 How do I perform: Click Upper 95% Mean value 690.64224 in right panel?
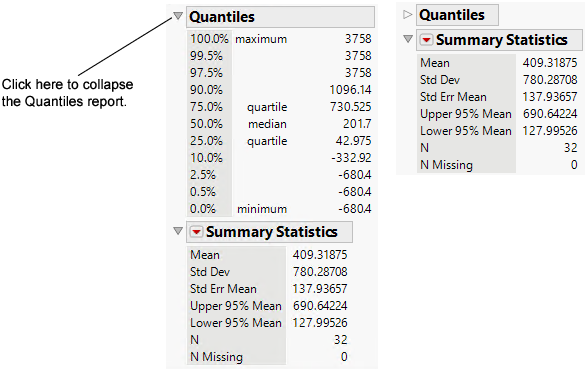coord(550,114)
